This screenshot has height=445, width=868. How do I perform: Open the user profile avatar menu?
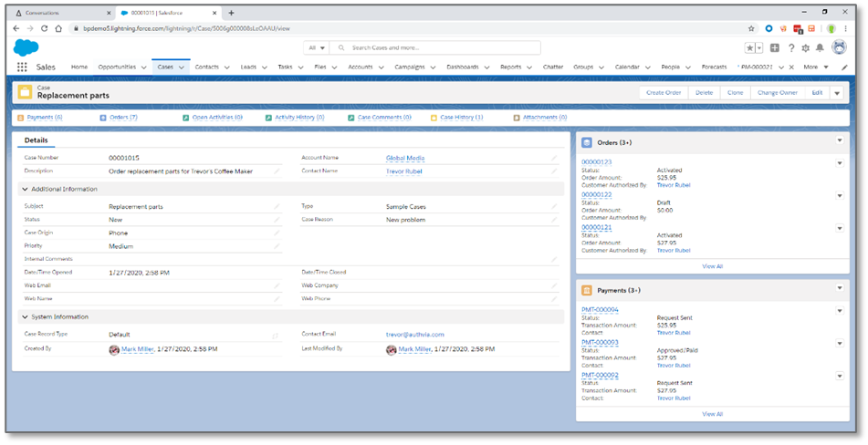click(x=840, y=47)
